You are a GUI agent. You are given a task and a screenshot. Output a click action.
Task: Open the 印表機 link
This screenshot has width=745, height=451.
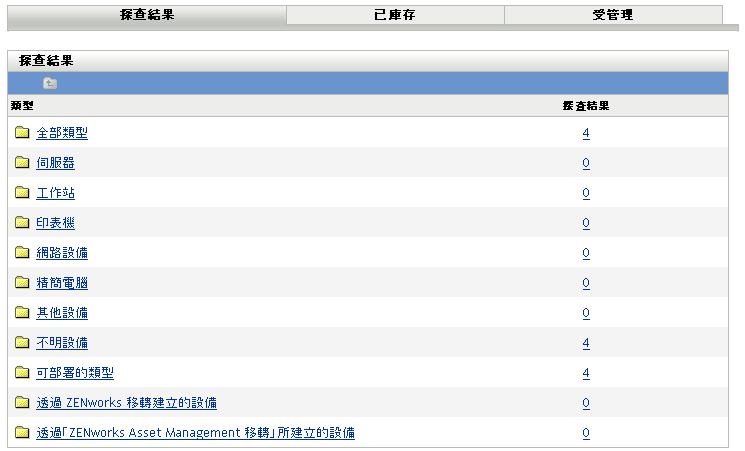[56, 223]
